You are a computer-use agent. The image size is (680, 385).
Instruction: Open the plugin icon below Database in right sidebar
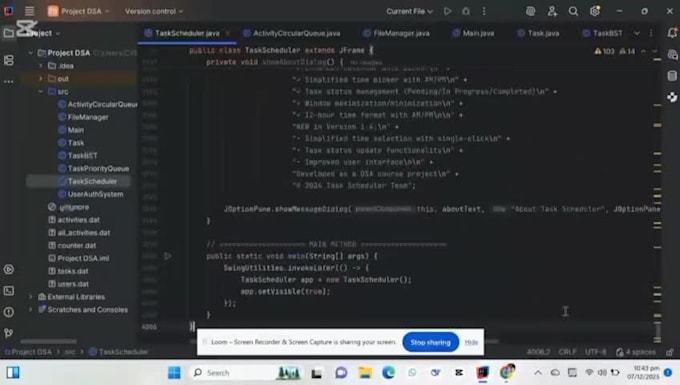coord(672,97)
